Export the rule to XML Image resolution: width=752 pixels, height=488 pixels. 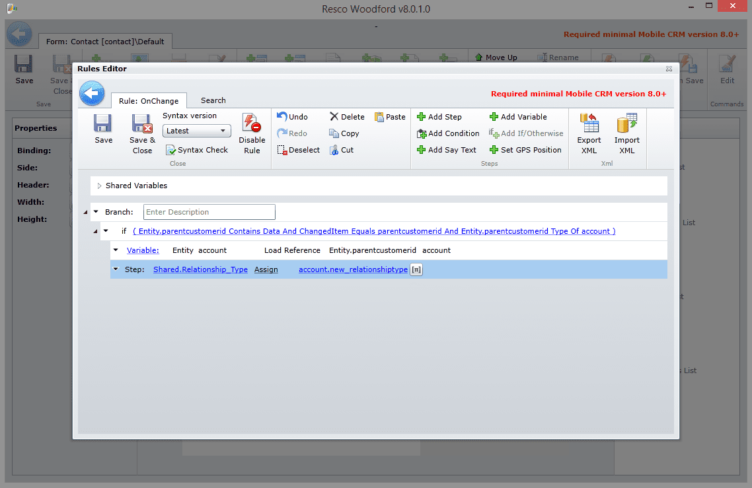(x=589, y=132)
